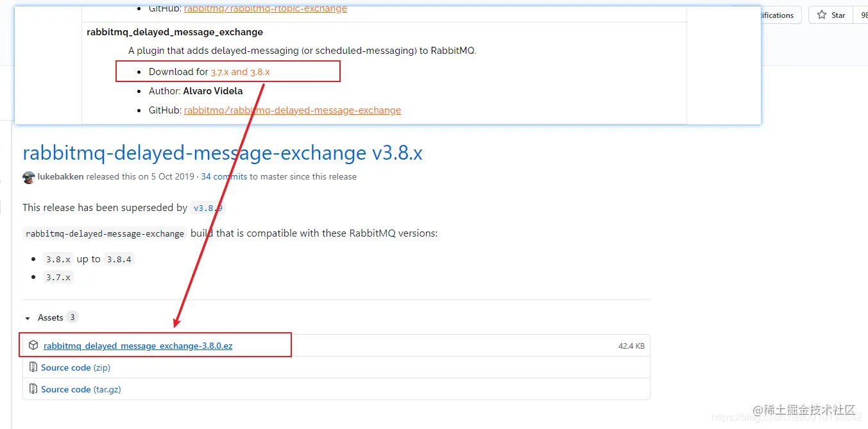The height and width of the screenshot is (429, 868).
Task: Click the tar.gz archive file icon
Action: (x=33, y=389)
